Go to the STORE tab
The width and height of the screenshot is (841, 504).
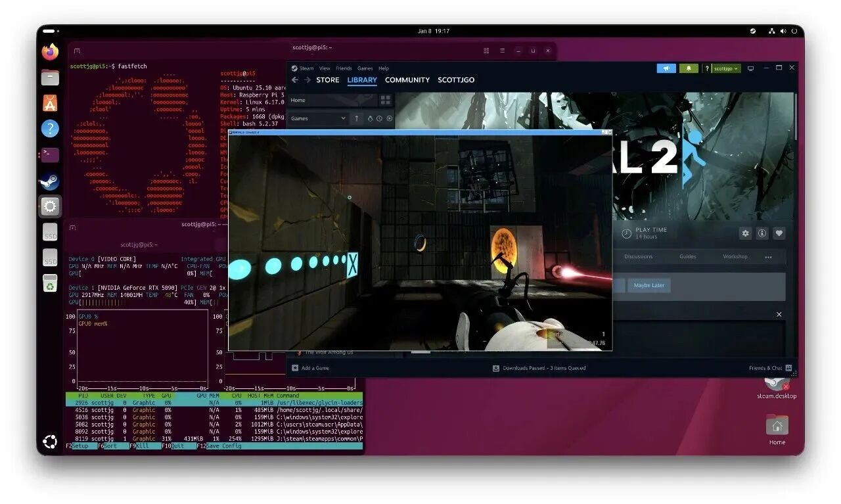pyautogui.click(x=328, y=80)
